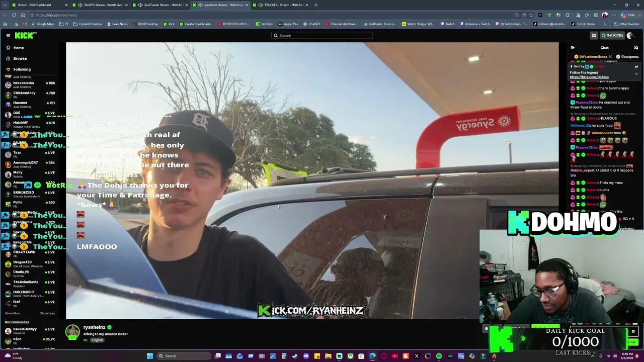Open a new browser tab

coord(316,5)
